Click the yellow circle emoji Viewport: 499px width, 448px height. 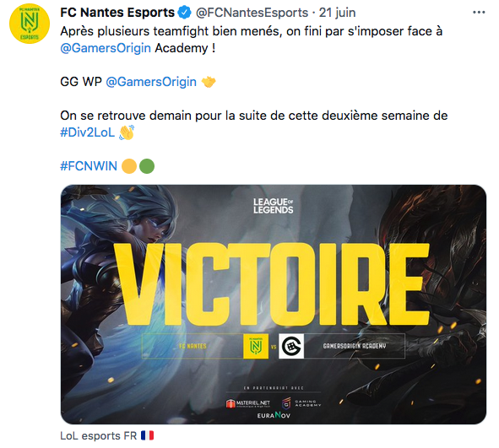pyautogui.click(x=129, y=166)
